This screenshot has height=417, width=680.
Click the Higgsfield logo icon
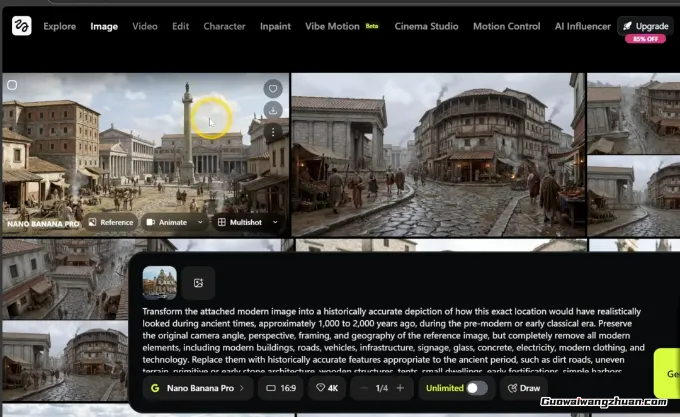pyautogui.click(x=21, y=26)
